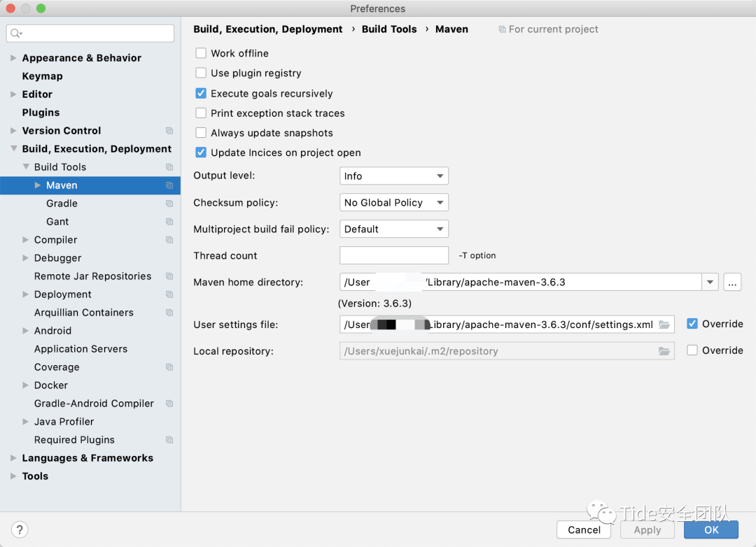Screen dimensions: 756x547
Task: Click the help question mark icon
Action: (x=20, y=530)
